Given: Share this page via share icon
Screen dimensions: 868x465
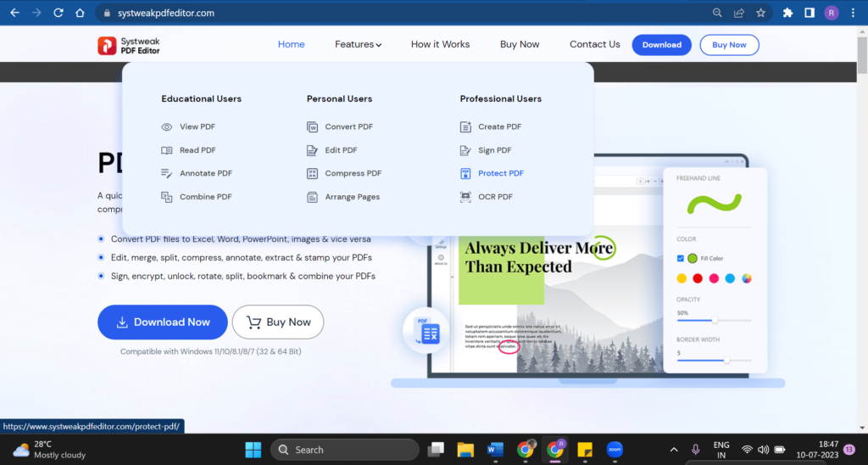Looking at the screenshot, I should tap(739, 13).
